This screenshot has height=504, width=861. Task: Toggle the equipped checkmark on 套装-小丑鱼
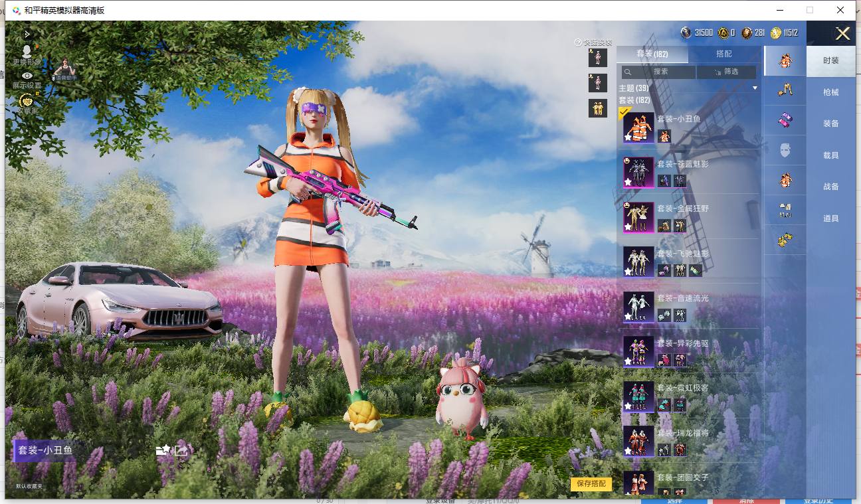point(624,112)
